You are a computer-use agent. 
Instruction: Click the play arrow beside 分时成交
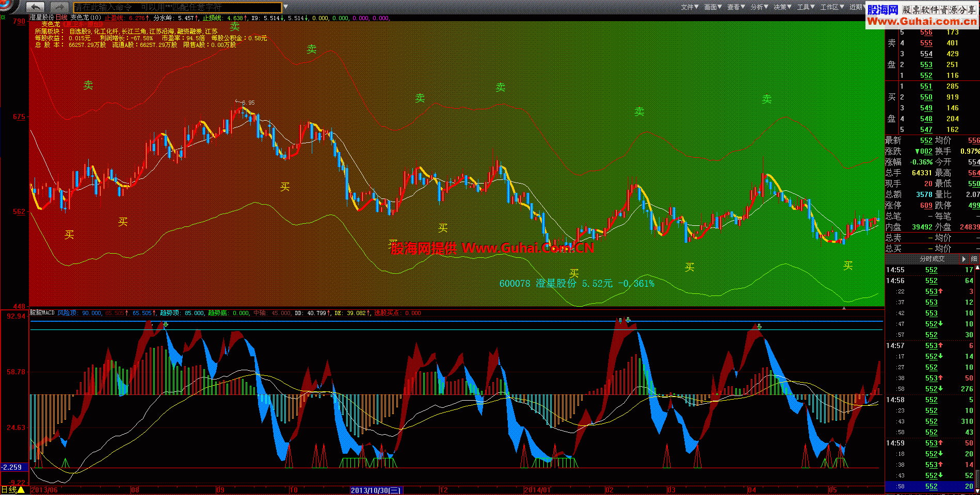click(963, 259)
